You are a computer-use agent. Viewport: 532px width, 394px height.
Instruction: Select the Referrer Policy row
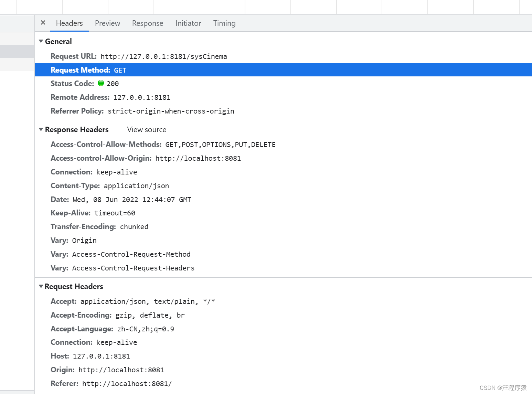pos(284,111)
